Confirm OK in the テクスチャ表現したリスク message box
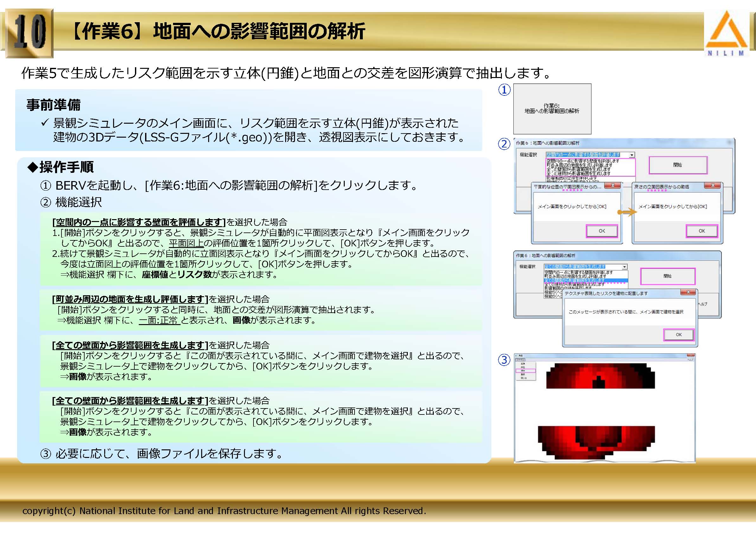756x535 pixels. coord(679,335)
